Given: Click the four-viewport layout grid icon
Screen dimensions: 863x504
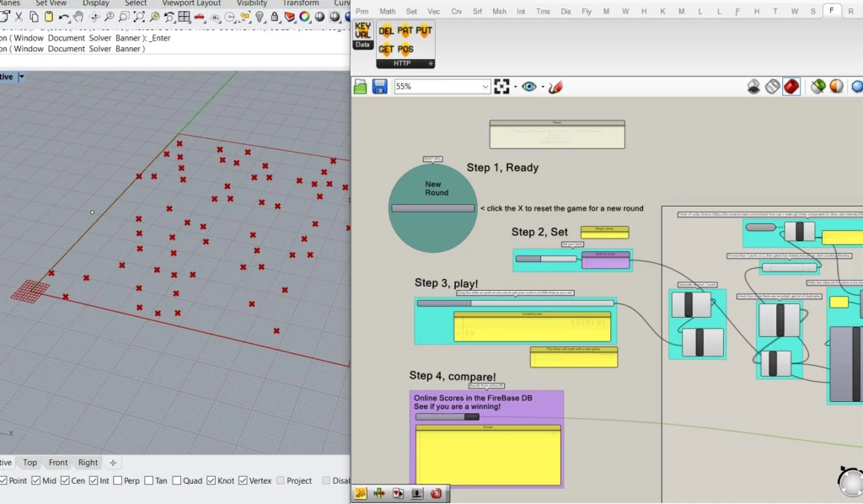Looking at the screenshot, I should [x=184, y=17].
